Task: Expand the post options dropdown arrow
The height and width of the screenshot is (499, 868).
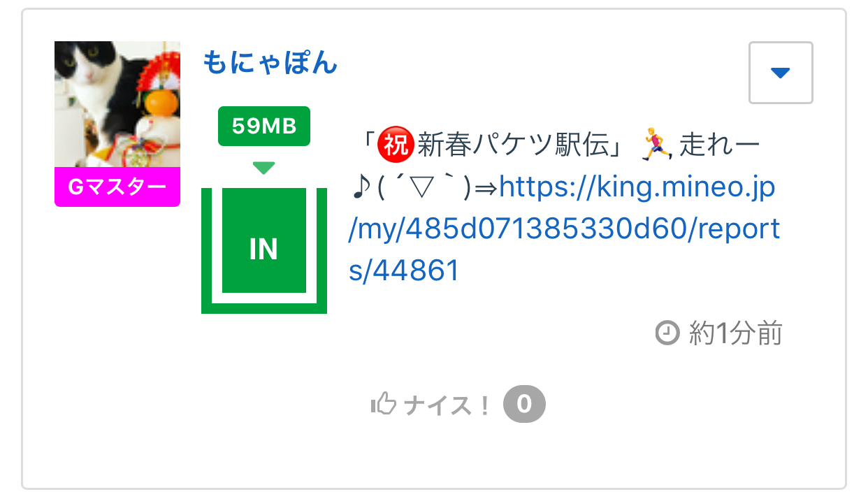Action: [x=780, y=73]
